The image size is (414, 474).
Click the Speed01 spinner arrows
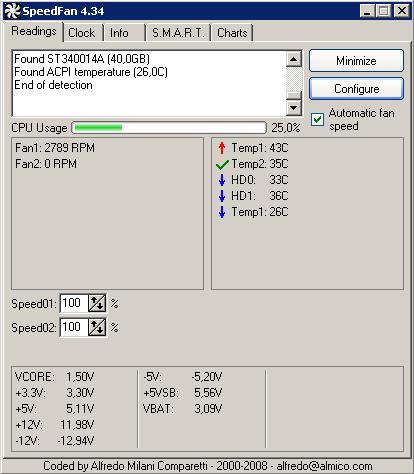tap(97, 303)
